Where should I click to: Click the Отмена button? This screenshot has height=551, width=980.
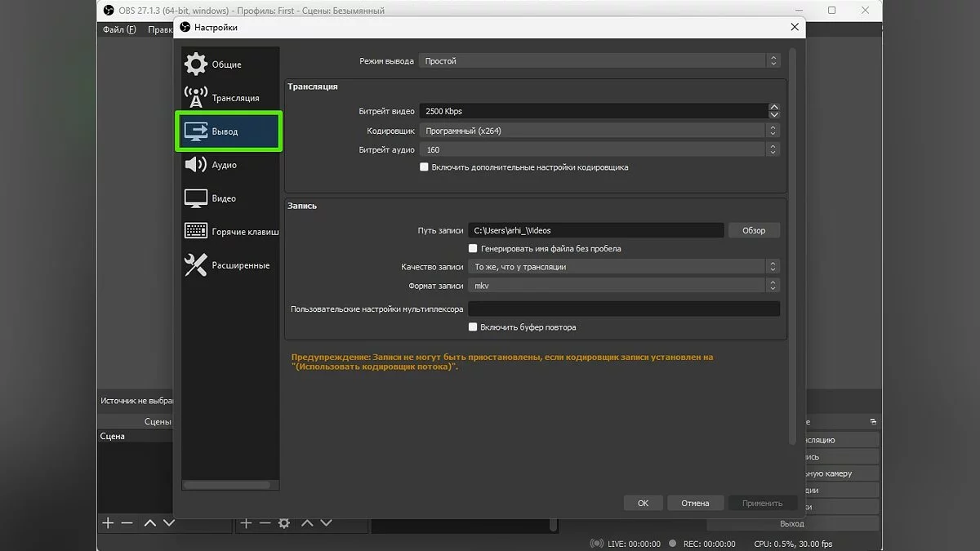(x=695, y=503)
